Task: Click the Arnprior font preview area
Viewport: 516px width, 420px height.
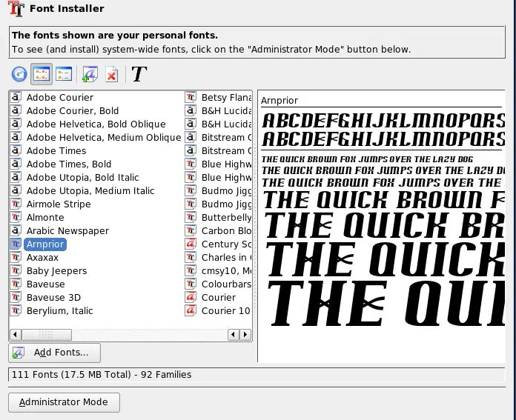Action: pos(382,222)
